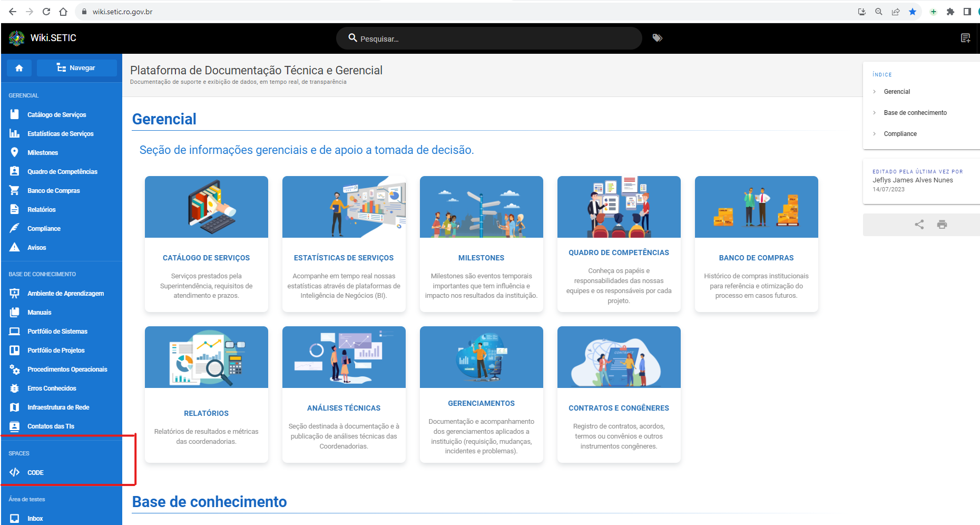Viewport: 980px width, 525px height.
Task: Open Erros Conhecidos bug icon
Action: (x=15, y=388)
